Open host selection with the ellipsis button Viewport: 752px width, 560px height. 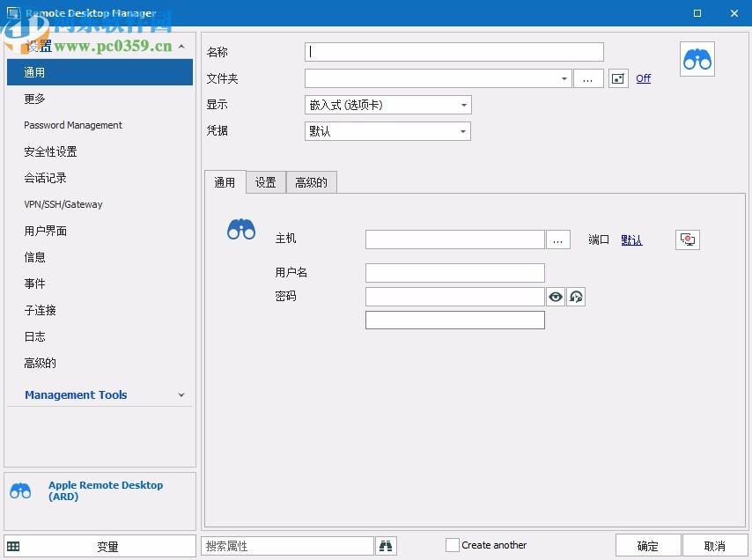pos(558,239)
